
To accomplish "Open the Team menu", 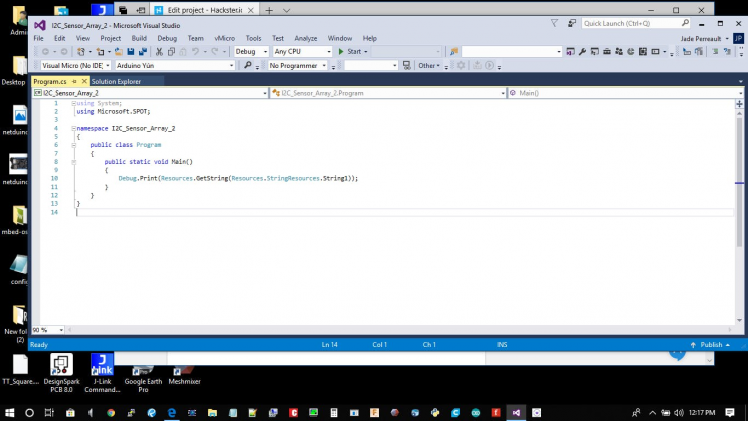I will 195,38.
